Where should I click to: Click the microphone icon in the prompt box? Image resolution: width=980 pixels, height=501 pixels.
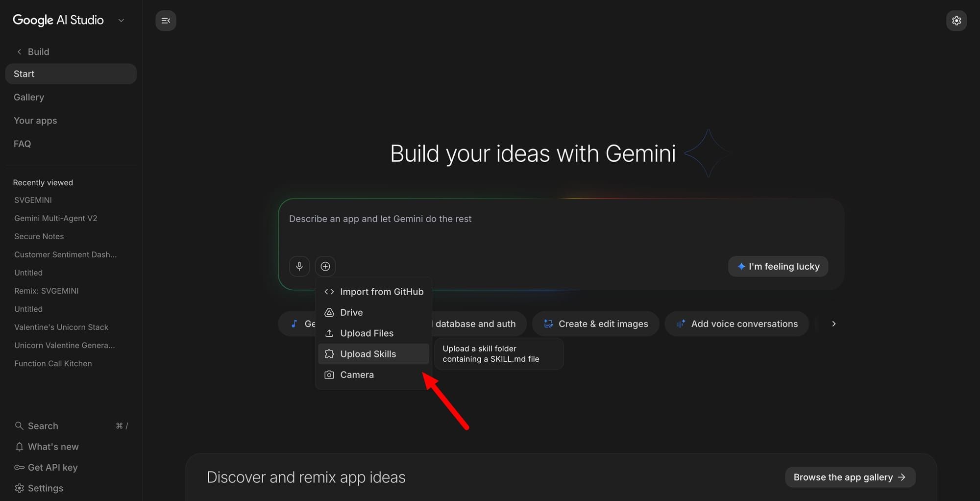(299, 266)
